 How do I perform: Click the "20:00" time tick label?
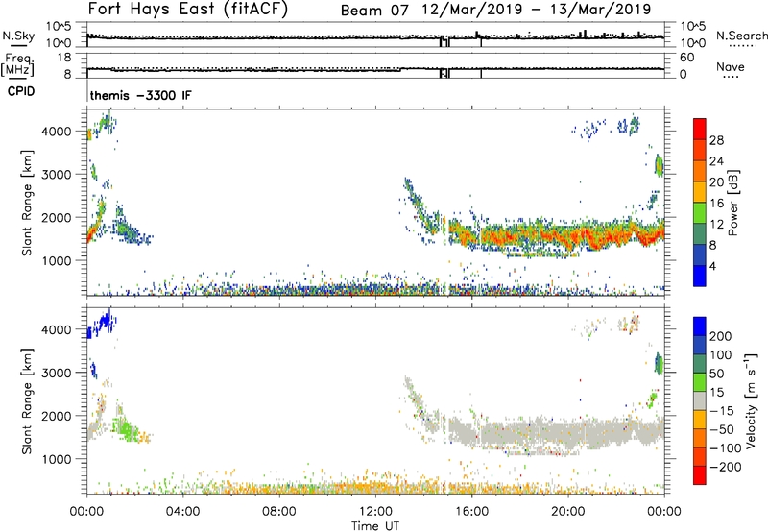pyautogui.click(x=568, y=512)
